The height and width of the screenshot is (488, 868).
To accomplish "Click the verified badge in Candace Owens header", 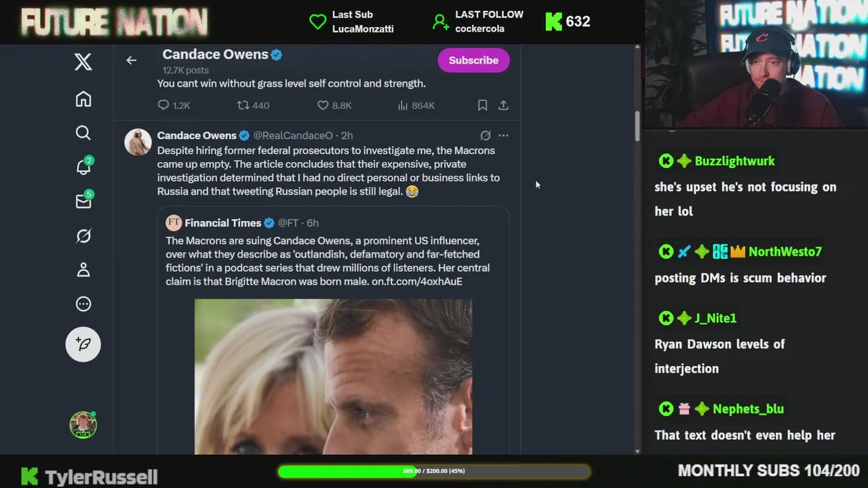I will coord(277,55).
